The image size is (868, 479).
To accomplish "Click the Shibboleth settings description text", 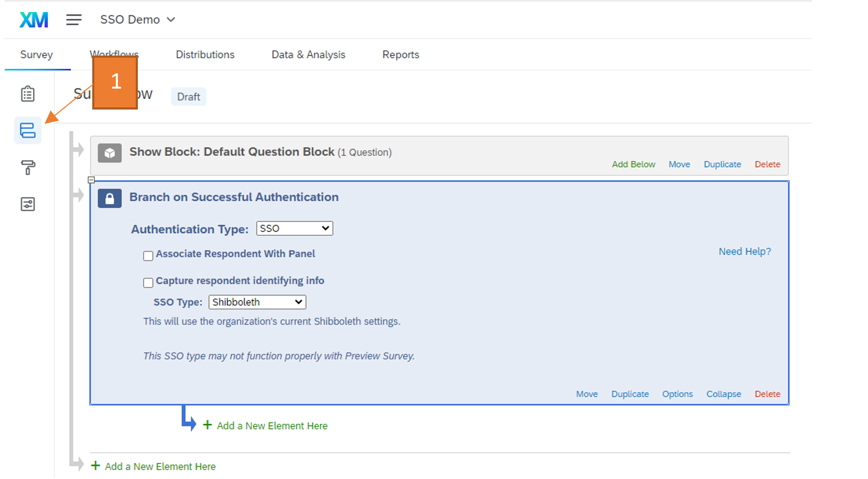I will 272,322.
